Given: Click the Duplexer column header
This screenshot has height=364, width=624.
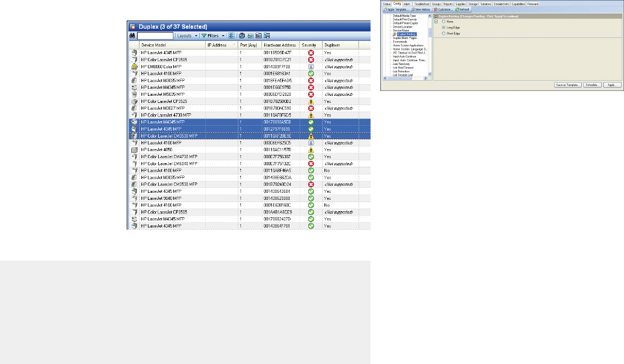Looking at the screenshot, I should point(340,45).
